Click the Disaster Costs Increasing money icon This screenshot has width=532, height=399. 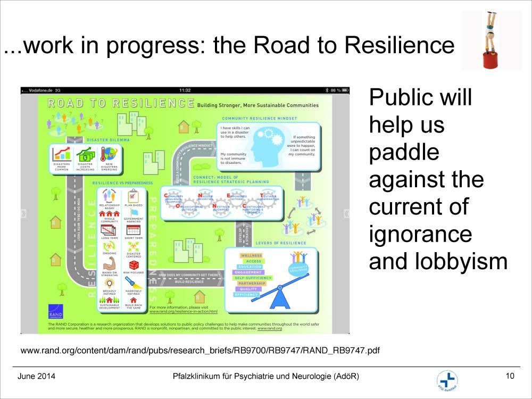85,154
